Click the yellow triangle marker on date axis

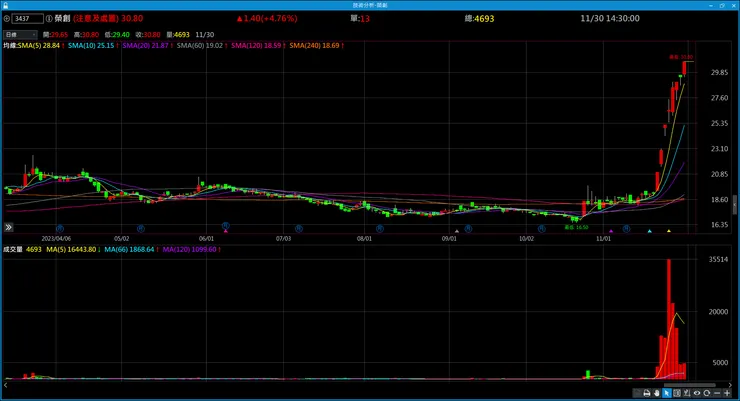pos(669,231)
